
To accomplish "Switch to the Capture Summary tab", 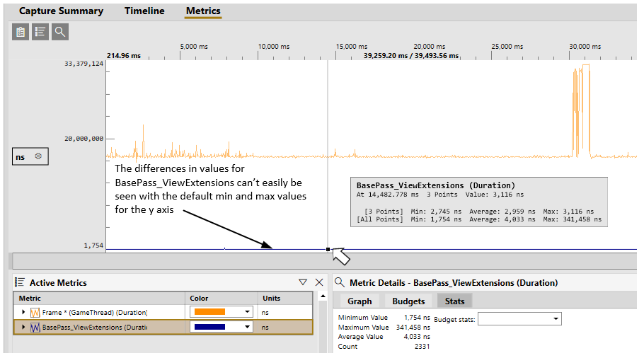I will [x=61, y=11].
